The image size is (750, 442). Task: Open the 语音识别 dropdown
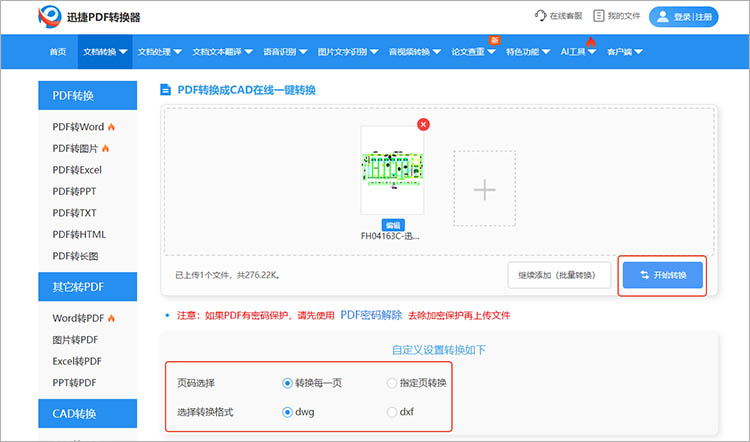(x=285, y=52)
